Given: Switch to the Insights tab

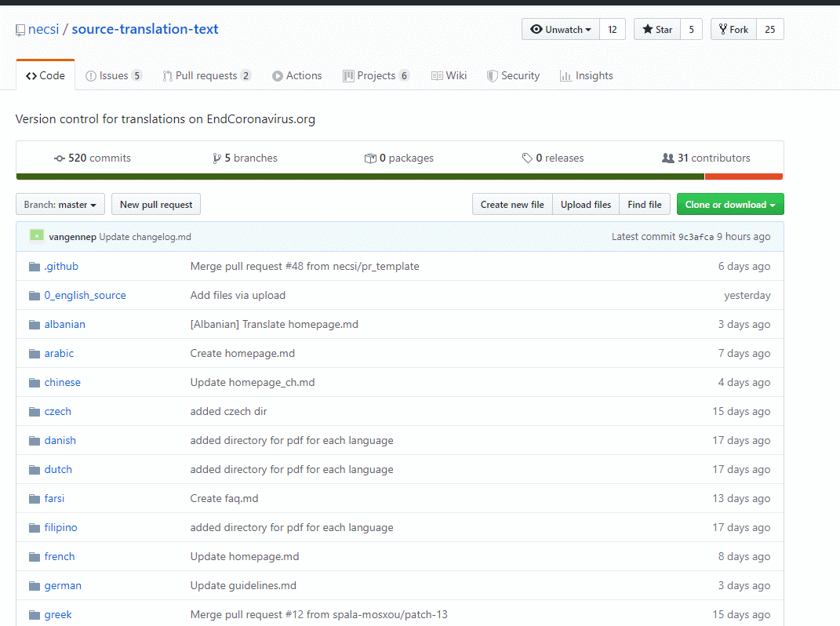Looking at the screenshot, I should (587, 75).
